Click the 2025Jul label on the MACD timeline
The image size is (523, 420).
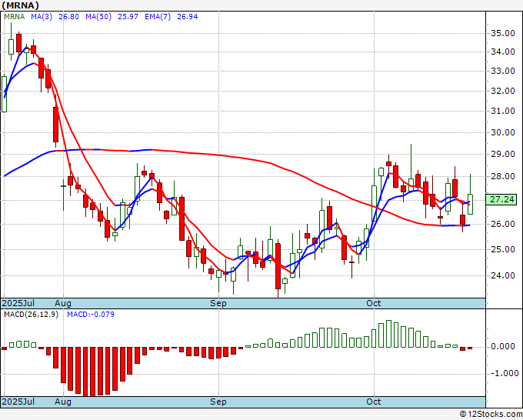[x=17, y=402]
